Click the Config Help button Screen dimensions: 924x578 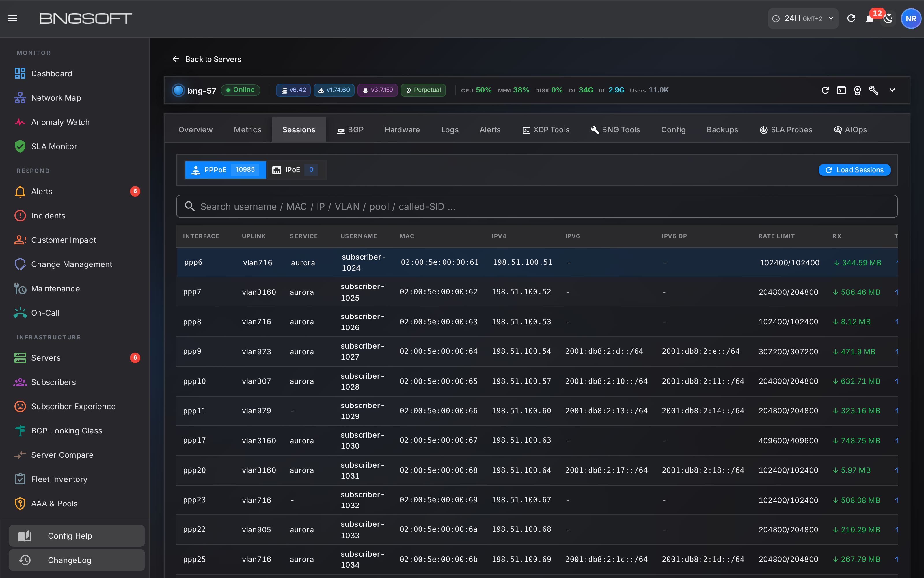point(77,536)
